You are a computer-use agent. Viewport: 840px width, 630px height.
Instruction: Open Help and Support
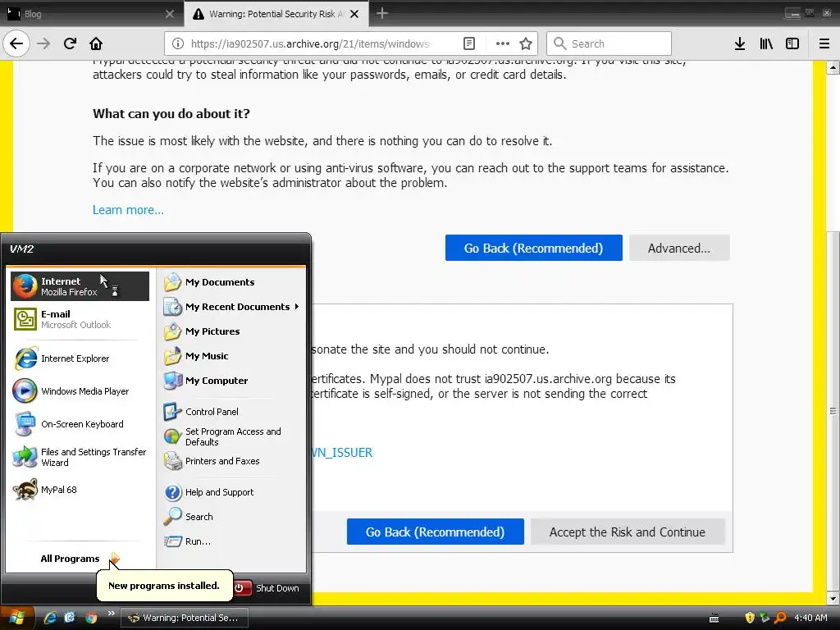pyautogui.click(x=232, y=492)
